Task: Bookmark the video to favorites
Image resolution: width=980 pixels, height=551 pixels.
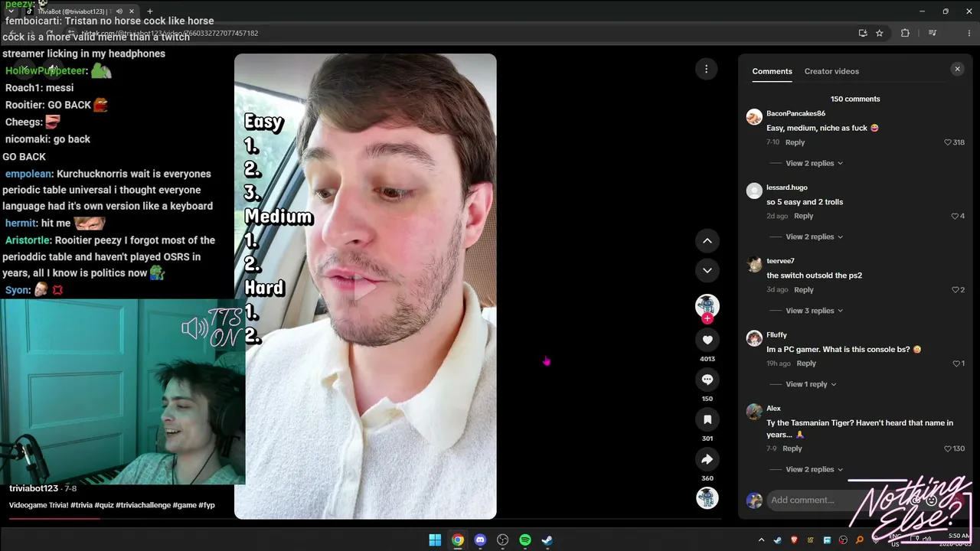Action: (x=707, y=419)
